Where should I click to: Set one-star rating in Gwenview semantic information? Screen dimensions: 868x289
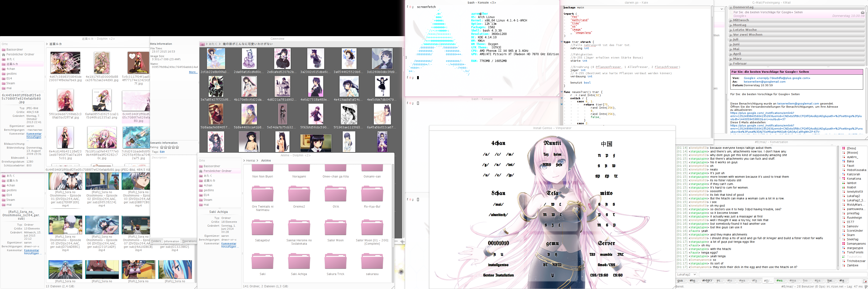(x=162, y=147)
